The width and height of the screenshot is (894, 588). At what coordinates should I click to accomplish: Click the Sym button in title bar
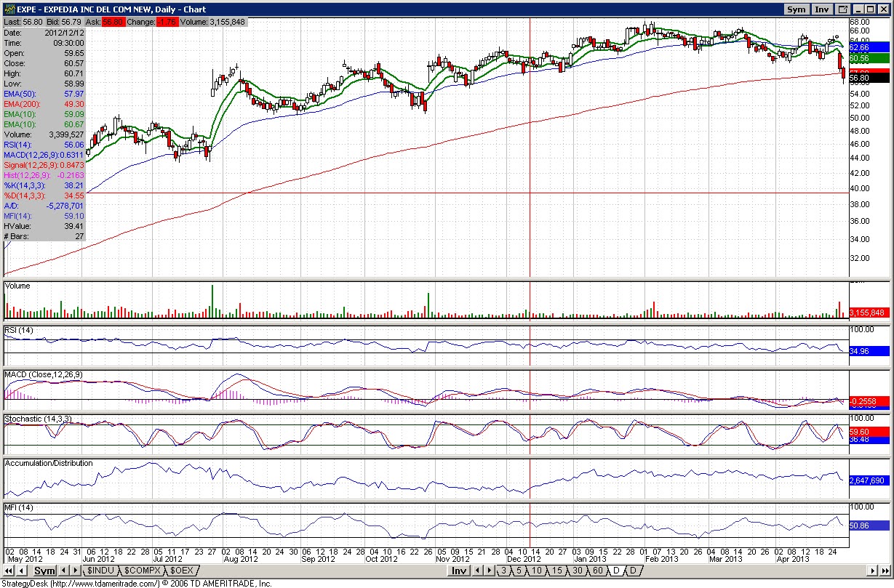[797, 9]
